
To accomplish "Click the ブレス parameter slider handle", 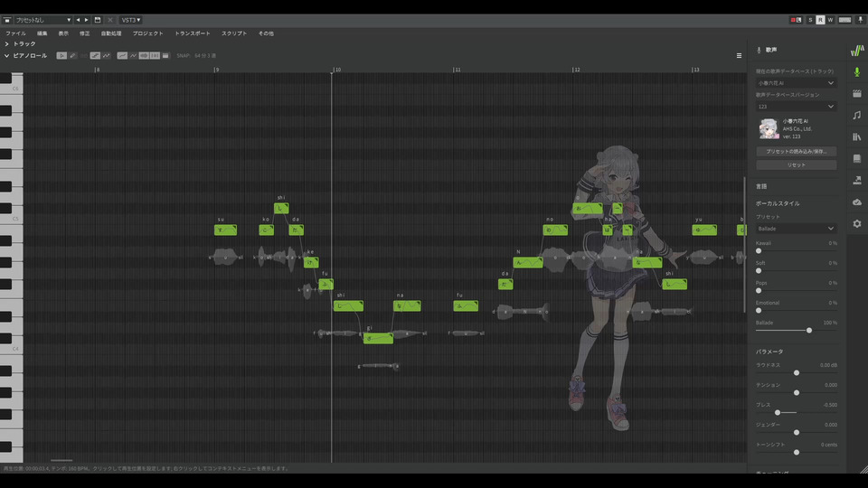I will click(x=778, y=413).
